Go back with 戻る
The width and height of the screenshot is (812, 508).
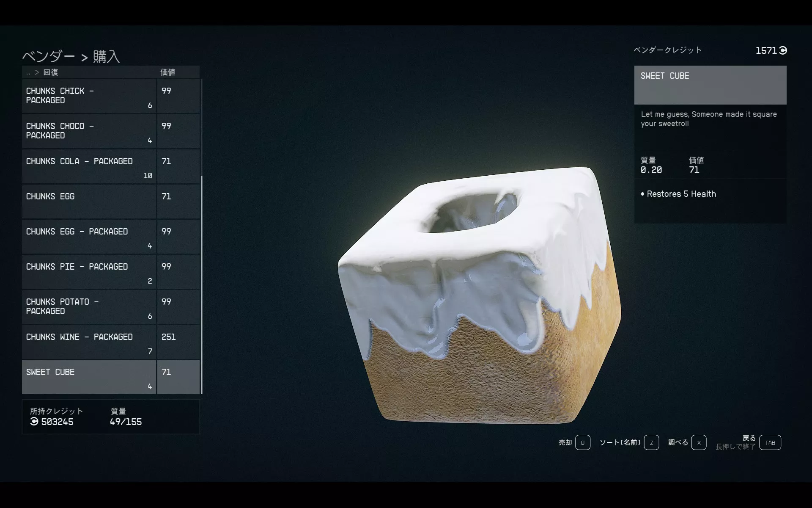pyautogui.click(x=749, y=438)
